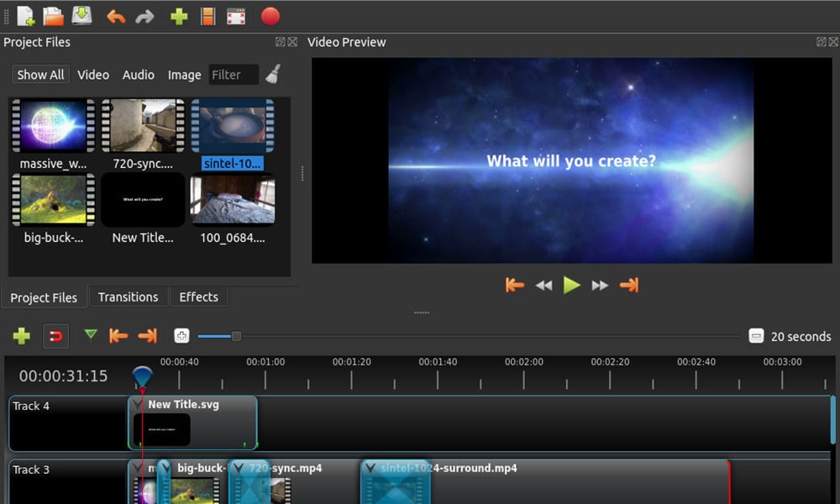Image resolution: width=840 pixels, height=504 pixels.
Task: Click the Track 3 label
Action: [31, 470]
